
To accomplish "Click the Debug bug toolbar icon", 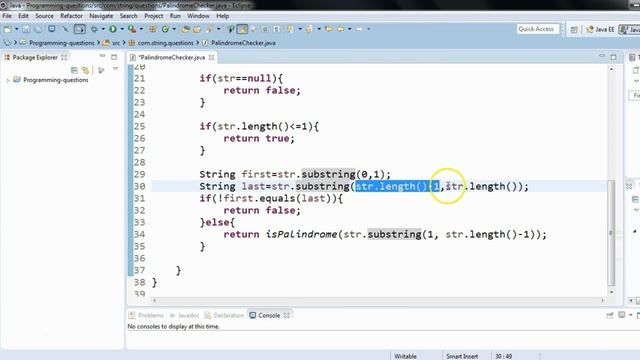I will point(94,29).
